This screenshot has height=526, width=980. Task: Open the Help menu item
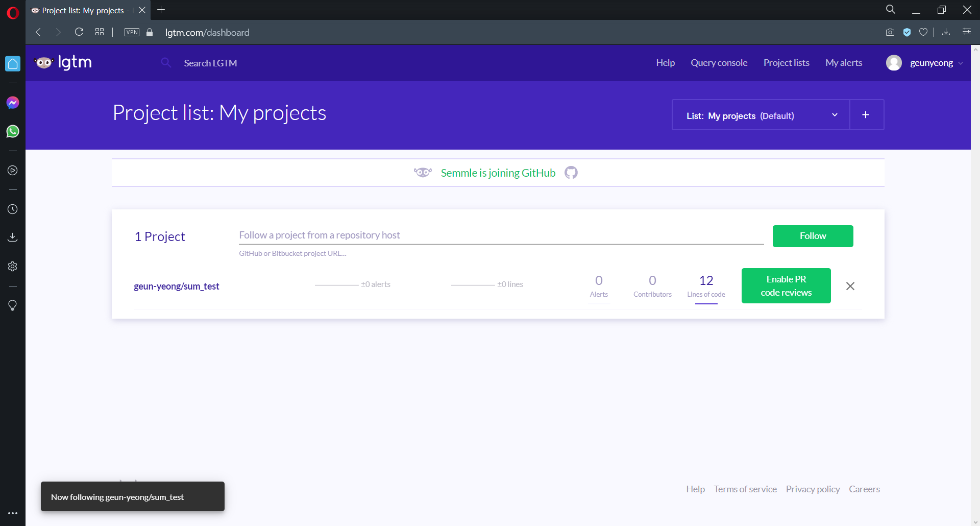665,63
